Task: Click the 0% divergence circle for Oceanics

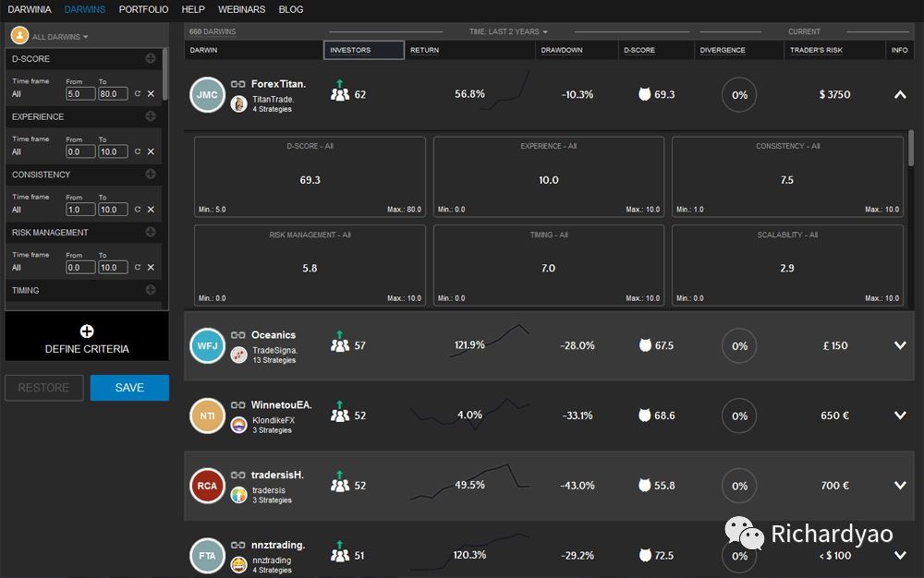Action: click(739, 346)
